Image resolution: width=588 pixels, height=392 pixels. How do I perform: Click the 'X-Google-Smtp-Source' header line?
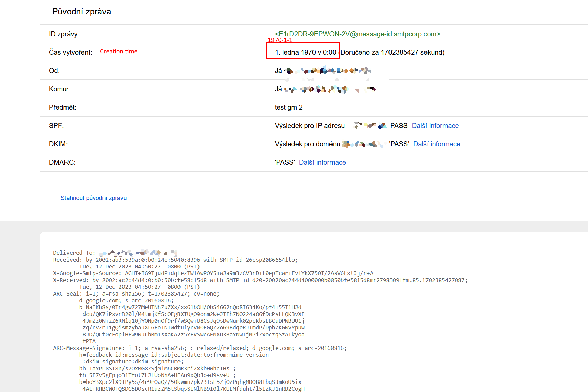point(213,273)
